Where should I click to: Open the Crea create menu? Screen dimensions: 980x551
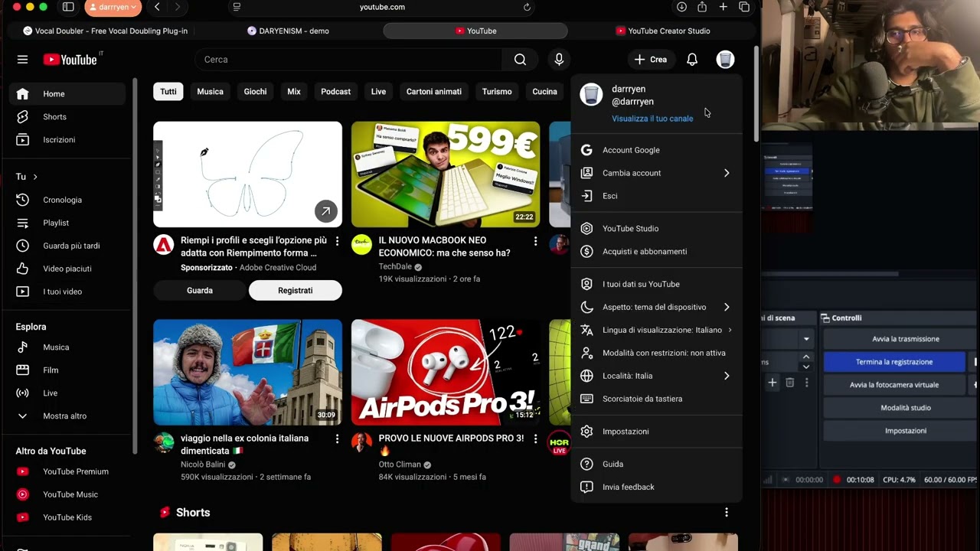651,60
